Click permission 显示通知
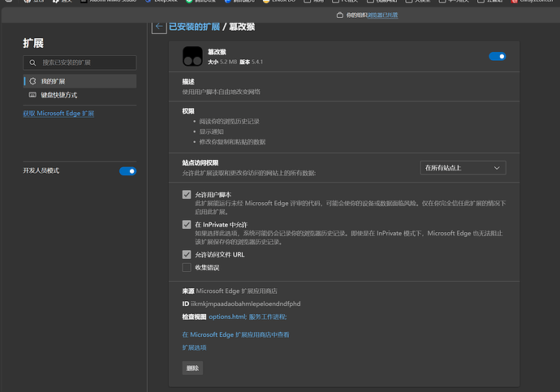 tap(212, 131)
